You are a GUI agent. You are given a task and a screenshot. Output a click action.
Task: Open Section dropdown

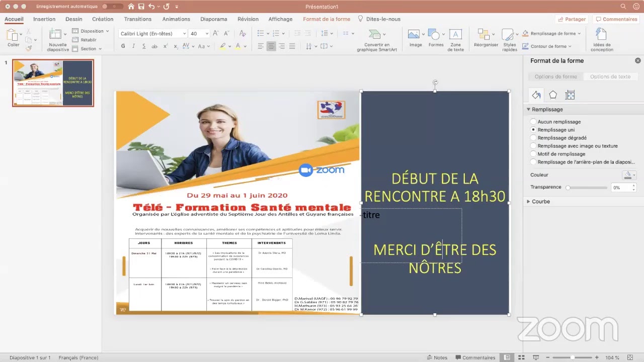coord(87,49)
